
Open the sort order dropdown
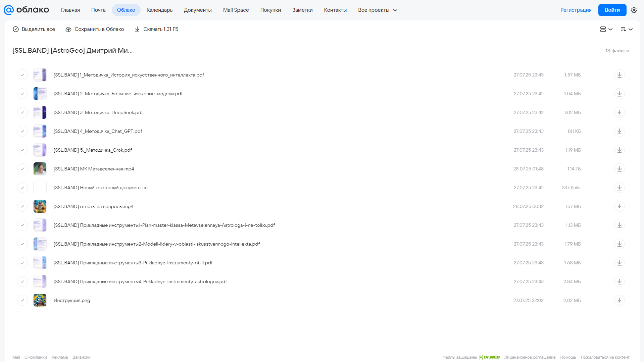tap(627, 29)
